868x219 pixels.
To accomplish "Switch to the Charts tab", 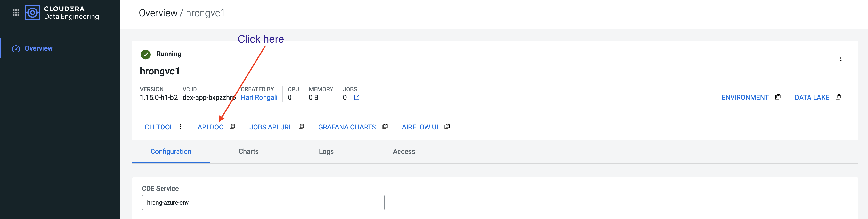I will click(248, 152).
